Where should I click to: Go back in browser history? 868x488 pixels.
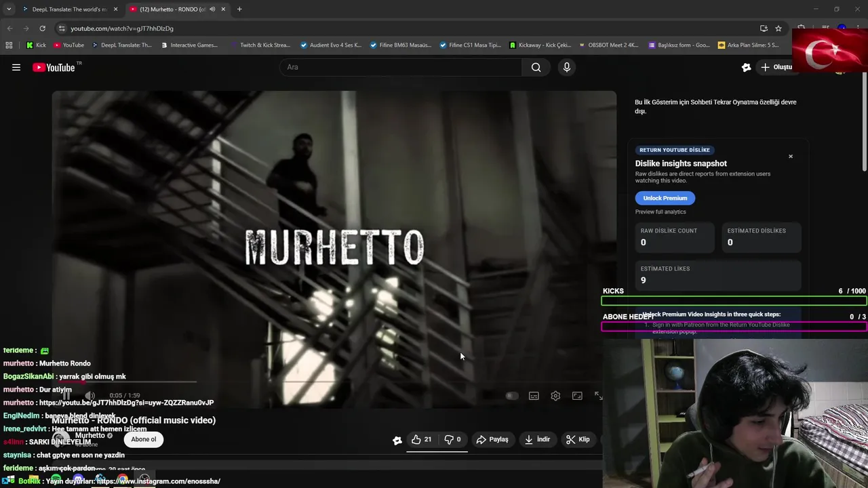[9, 28]
